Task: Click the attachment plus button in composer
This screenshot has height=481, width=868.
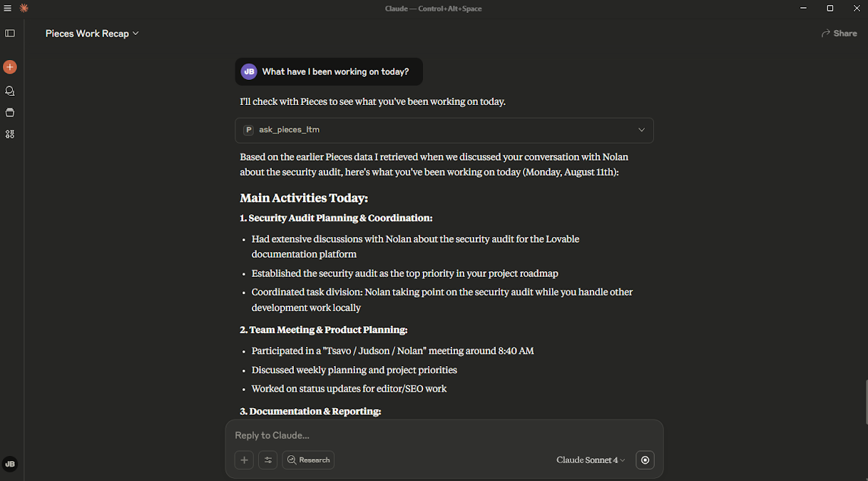Action: tap(244, 460)
